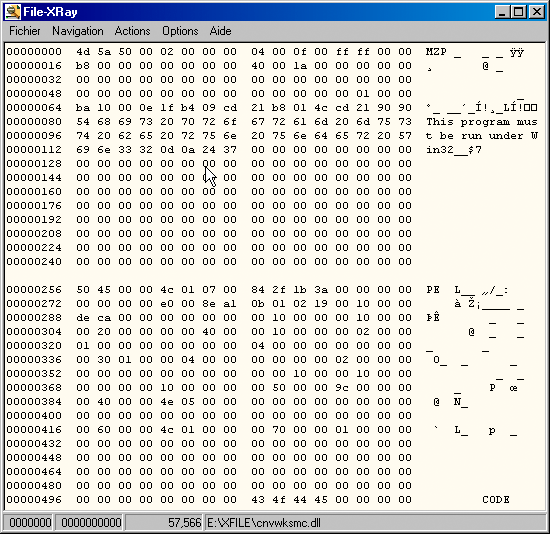The height and width of the screenshot is (534, 550).
Task: Click the 'This program mus' ASCII text
Action: click(x=482, y=122)
